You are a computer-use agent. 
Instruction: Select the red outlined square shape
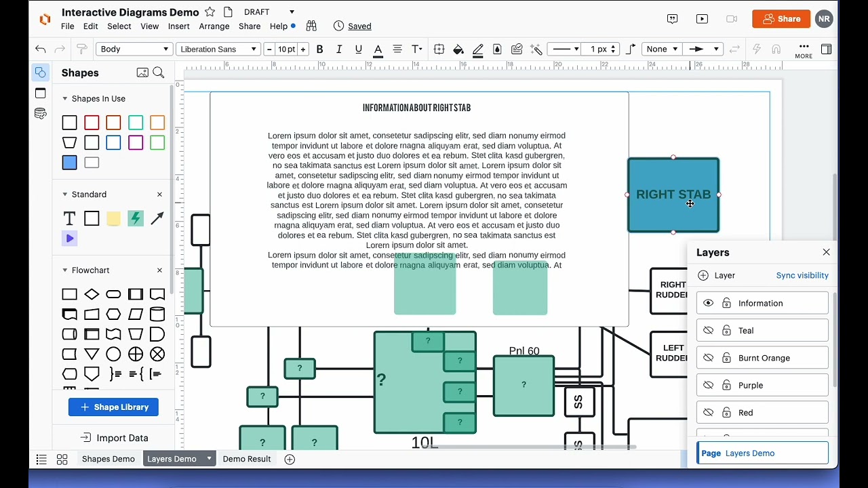[x=92, y=123]
